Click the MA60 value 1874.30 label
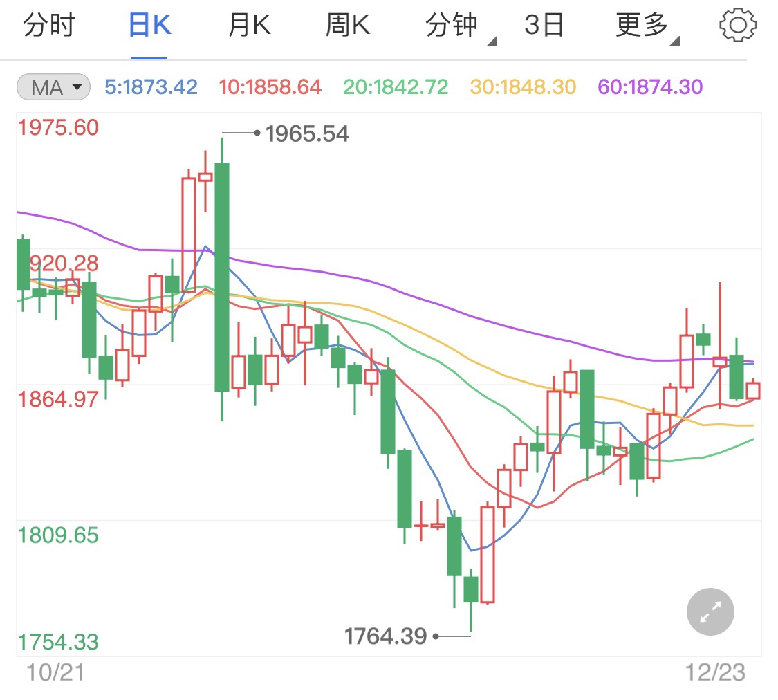 point(650,87)
